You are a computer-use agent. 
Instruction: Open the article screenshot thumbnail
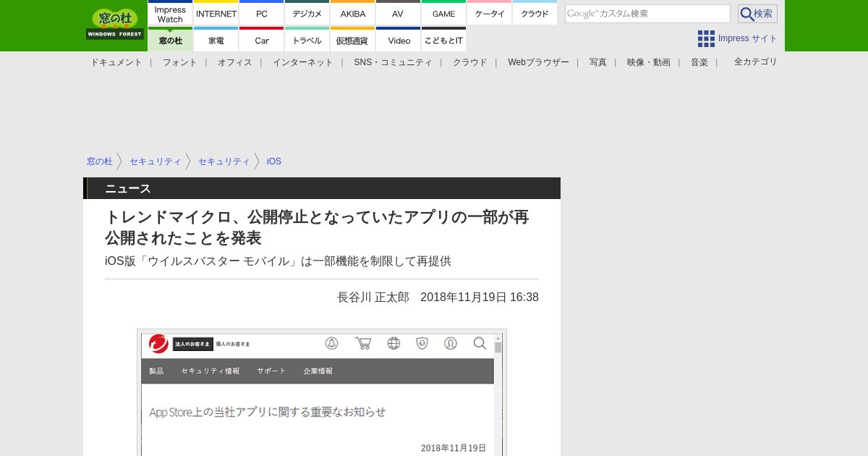click(x=322, y=393)
